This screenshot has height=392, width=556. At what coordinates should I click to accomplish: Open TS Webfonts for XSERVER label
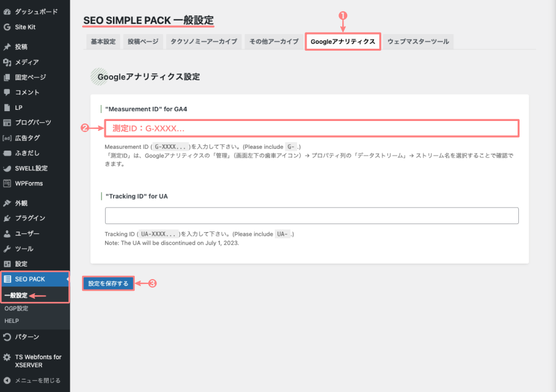click(38, 361)
